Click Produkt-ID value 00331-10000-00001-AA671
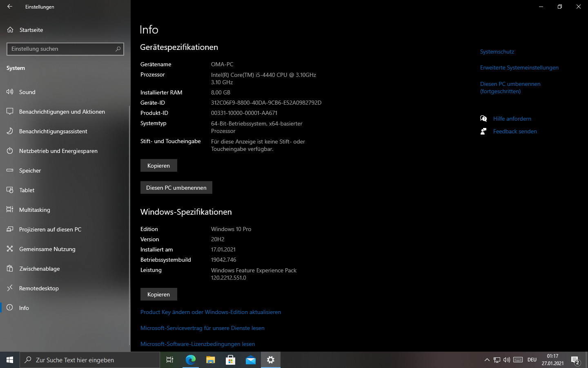This screenshot has width=588, height=368. pyautogui.click(x=244, y=113)
